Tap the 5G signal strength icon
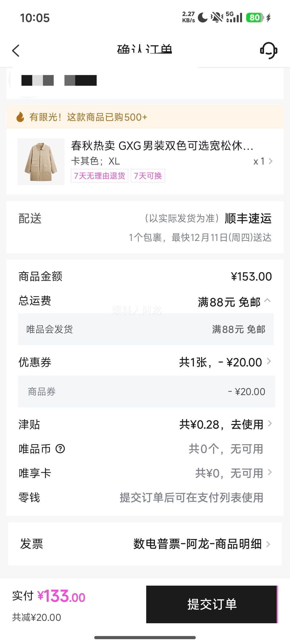This screenshot has height=644, width=290. pos(234,18)
